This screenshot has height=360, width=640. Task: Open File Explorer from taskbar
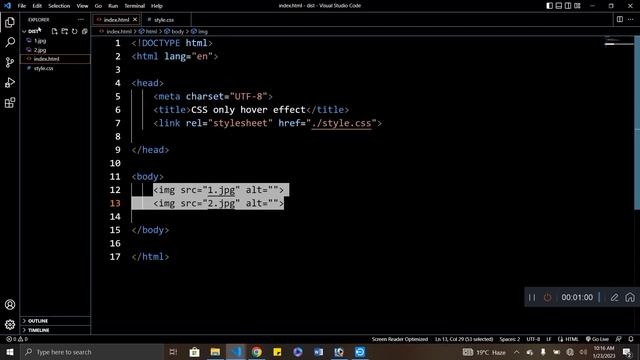point(215,352)
